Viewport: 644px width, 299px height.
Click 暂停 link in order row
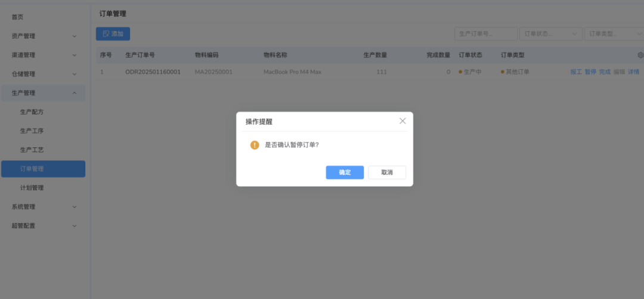point(590,72)
